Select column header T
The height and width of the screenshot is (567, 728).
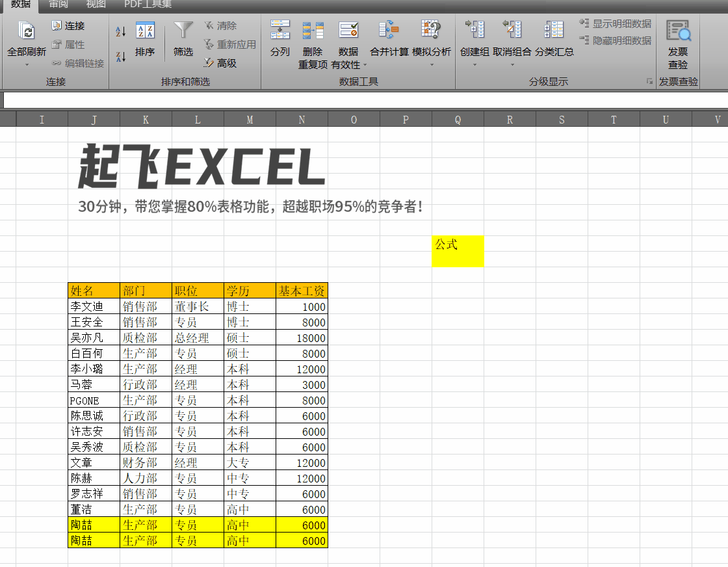[614, 120]
